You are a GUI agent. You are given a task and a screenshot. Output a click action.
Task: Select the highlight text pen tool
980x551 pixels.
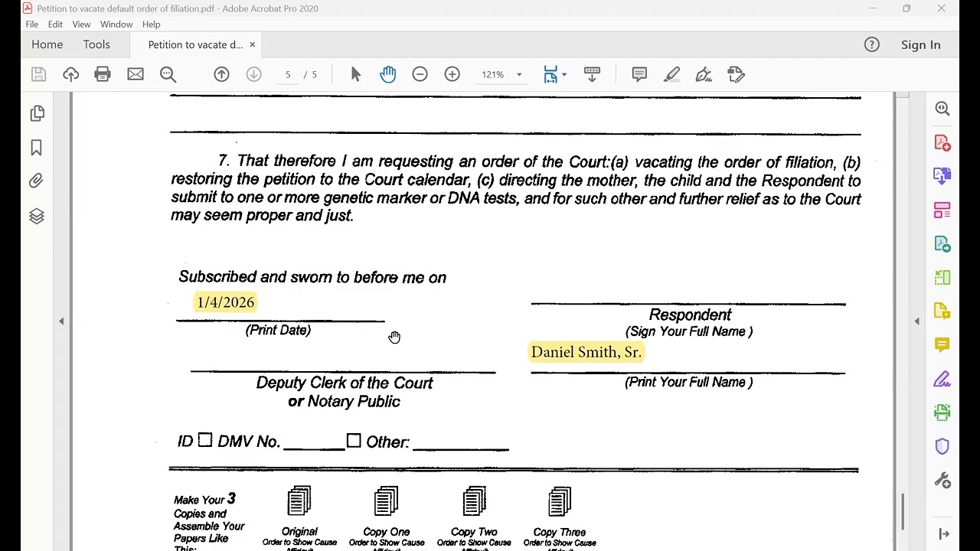click(x=671, y=74)
